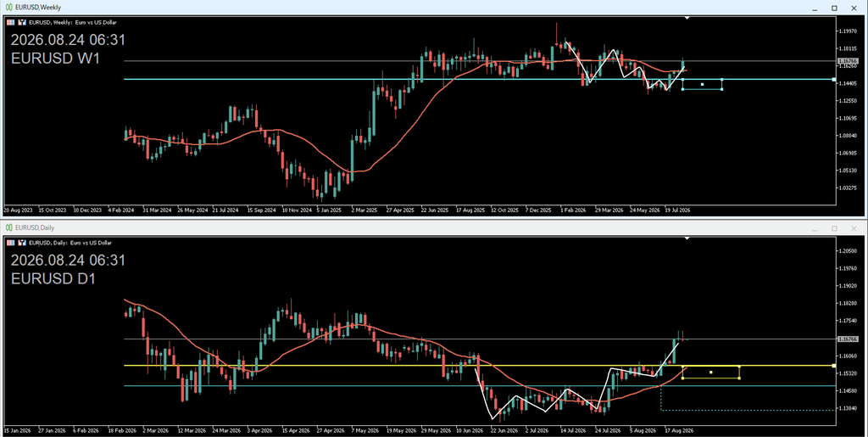The height and width of the screenshot is (437, 868).
Task: Click the EURUSD,Daily window title icon
Action: tap(9, 227)
